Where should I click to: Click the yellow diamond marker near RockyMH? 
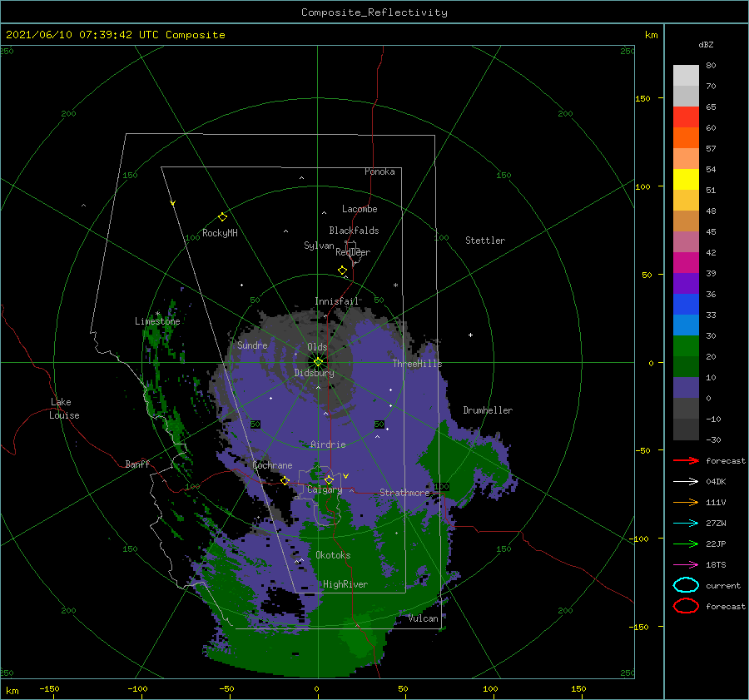(x=222, y=217)
